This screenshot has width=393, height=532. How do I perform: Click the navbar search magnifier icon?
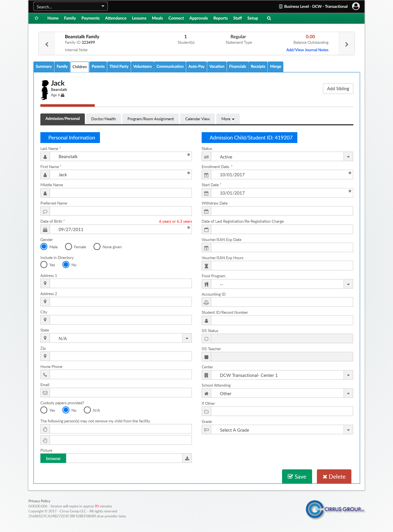click(x=269, y=18)
